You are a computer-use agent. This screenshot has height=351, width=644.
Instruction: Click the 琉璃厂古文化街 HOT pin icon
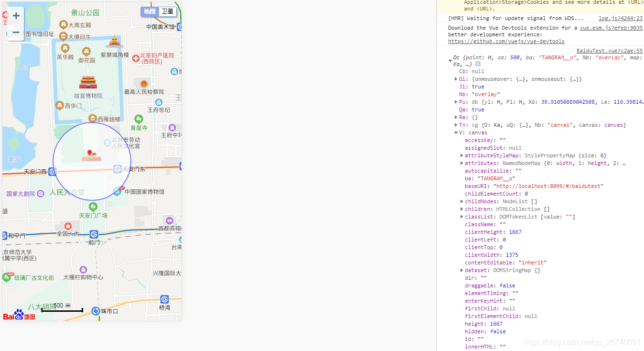tap(7, 277)
